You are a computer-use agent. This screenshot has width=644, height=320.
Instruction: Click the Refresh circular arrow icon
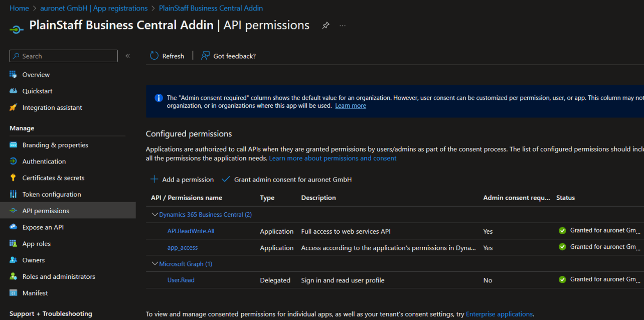coord(154,56)
